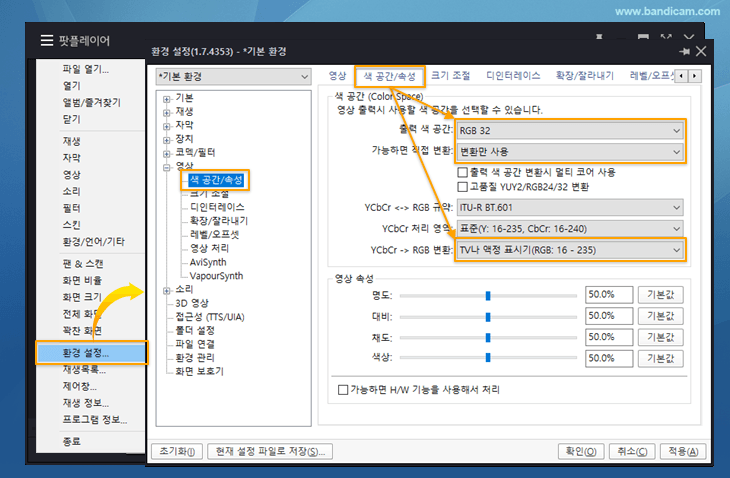Open the YCbCr <-> RGB 규약 dropdown
Viewport: 730px width, 478px height.
570,208
